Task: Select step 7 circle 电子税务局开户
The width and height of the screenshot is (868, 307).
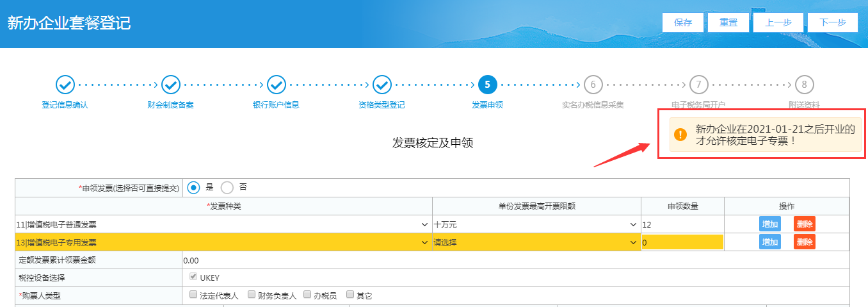Action: [x=698, y=84]
